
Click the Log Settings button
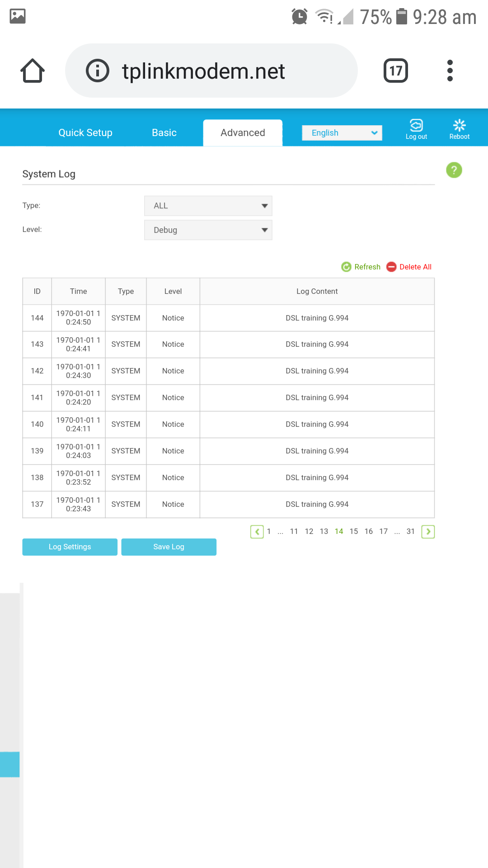(70, 547)
